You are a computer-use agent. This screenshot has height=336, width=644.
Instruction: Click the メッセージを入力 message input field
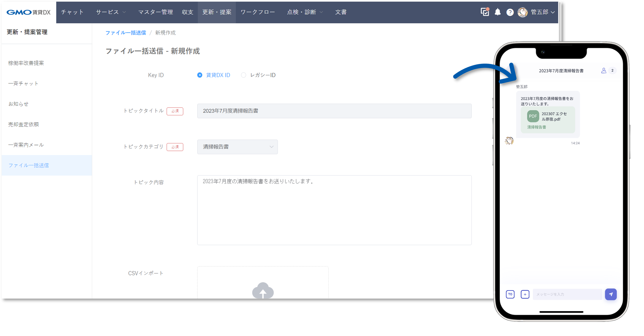567,294
